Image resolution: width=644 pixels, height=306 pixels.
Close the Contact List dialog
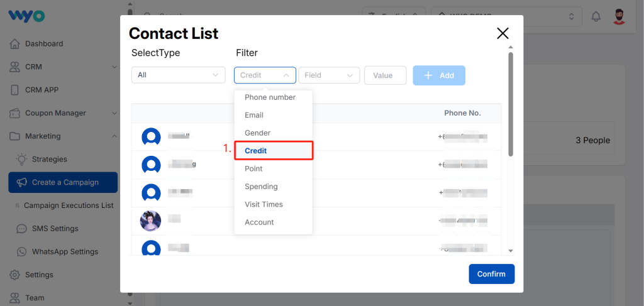click(x=502, y=33)
